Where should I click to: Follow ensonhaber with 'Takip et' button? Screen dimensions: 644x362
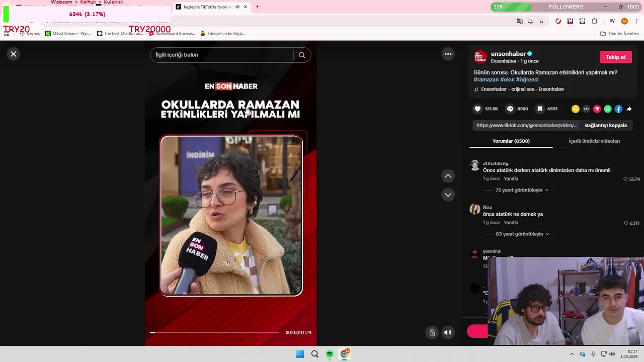(615, 57)
